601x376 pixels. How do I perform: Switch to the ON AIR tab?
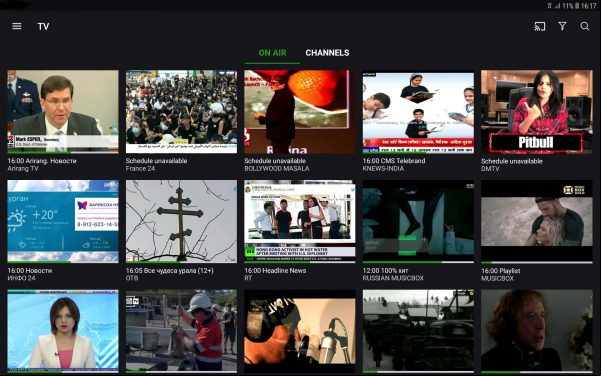(272, 53)
